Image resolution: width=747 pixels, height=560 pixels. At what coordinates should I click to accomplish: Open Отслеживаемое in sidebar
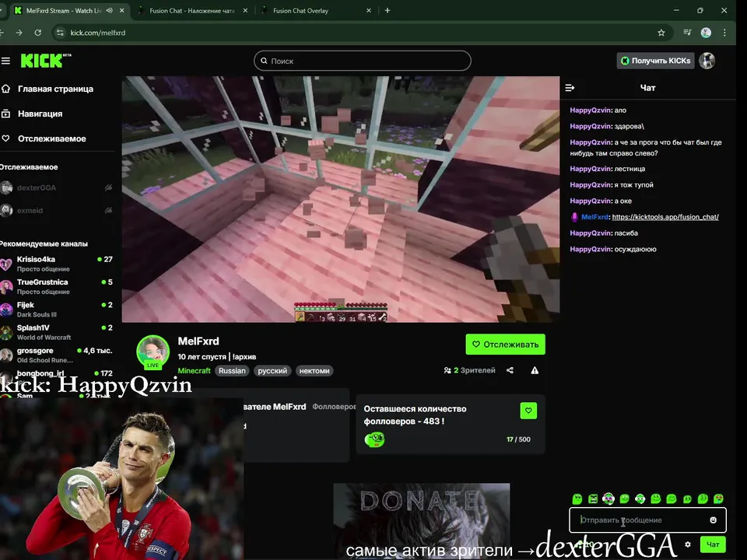[51, 138]
